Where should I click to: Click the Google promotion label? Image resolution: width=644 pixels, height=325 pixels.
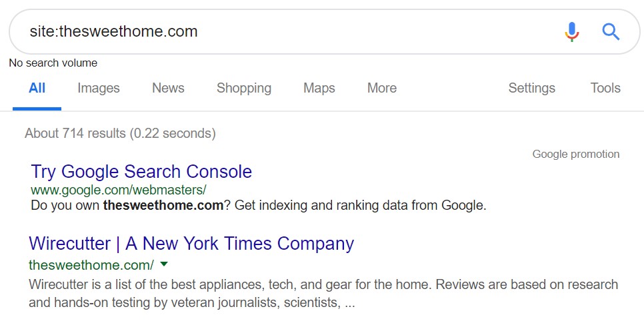tap(576, 155)
